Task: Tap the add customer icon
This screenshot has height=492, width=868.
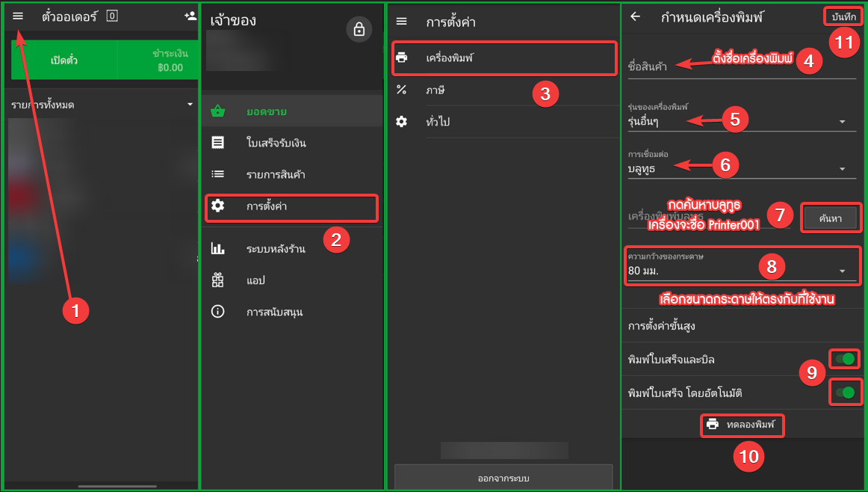Action: (x=190, y=16)
